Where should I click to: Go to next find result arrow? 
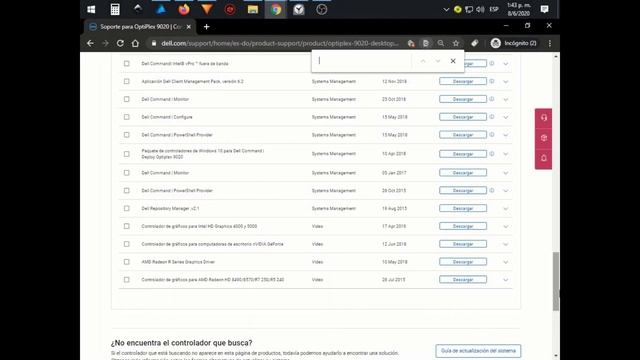438,61
